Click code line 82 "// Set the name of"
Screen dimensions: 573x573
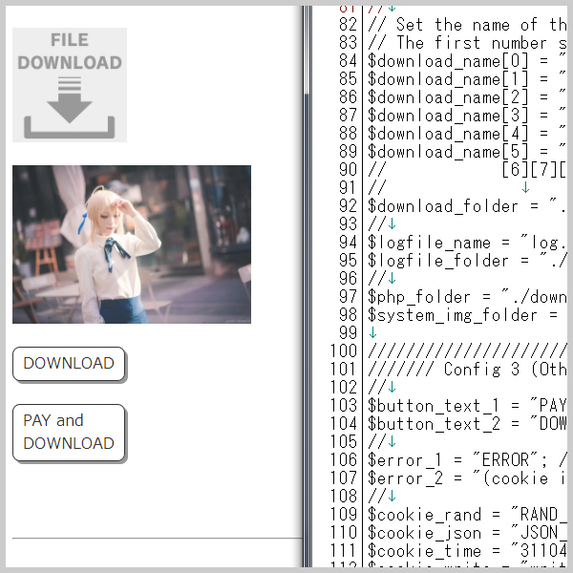tap(467, 25)
